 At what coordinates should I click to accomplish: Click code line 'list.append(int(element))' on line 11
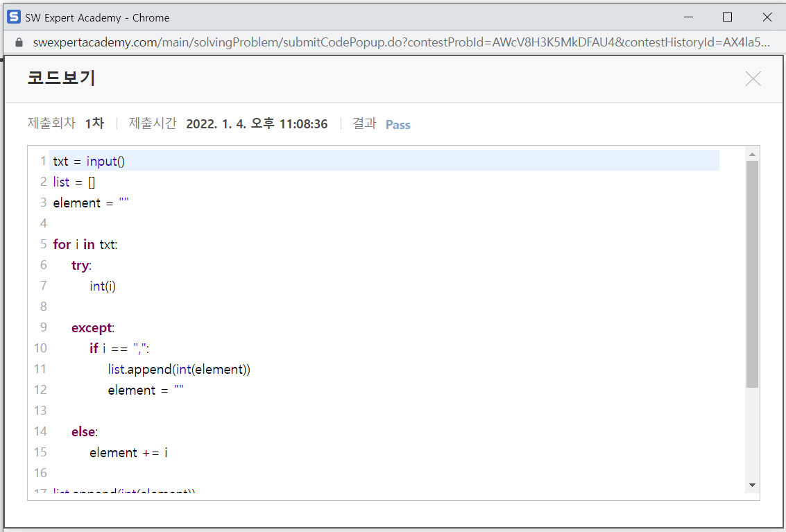click(x=179, y=369)
